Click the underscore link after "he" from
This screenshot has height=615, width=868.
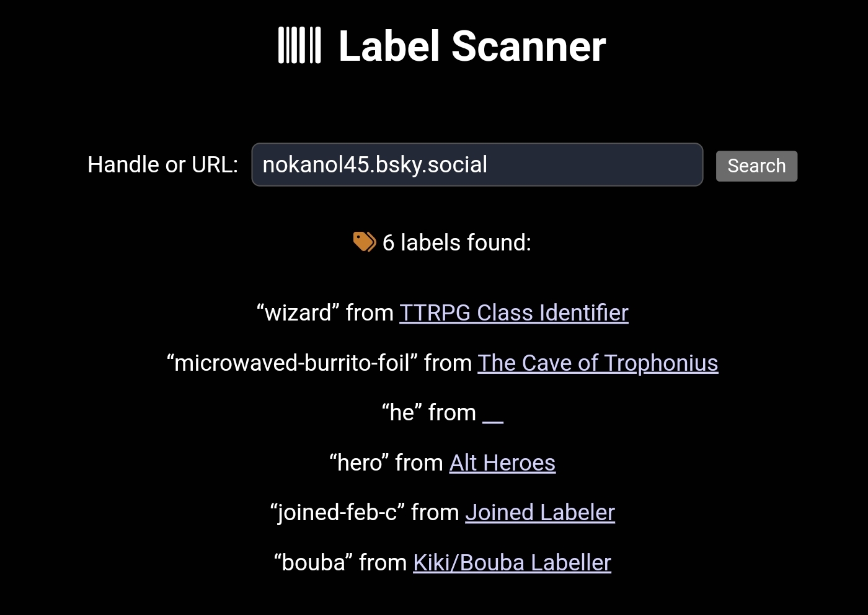pos(493,414)
